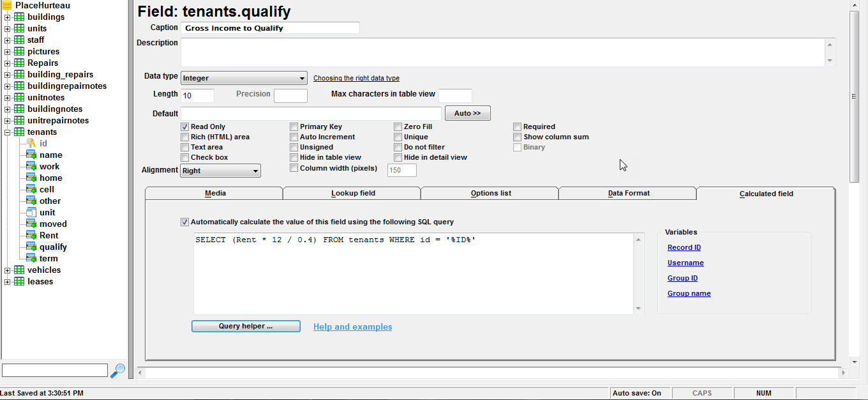Image resolution: width=868 pixels, height=400 pixels.
Task: Open Choosing the right data type link
Action: [x=356, y=78]
